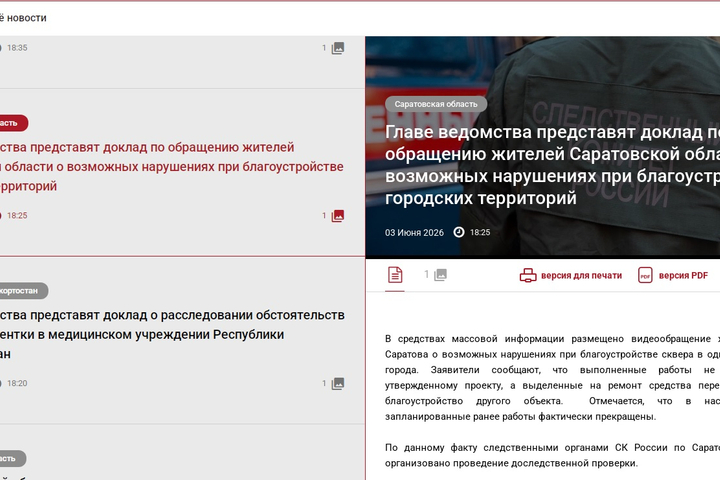Open photo gallery icon for 18:20 news
Screen dimensions: 720x480
pyautogui.click(x=338, y=384)
